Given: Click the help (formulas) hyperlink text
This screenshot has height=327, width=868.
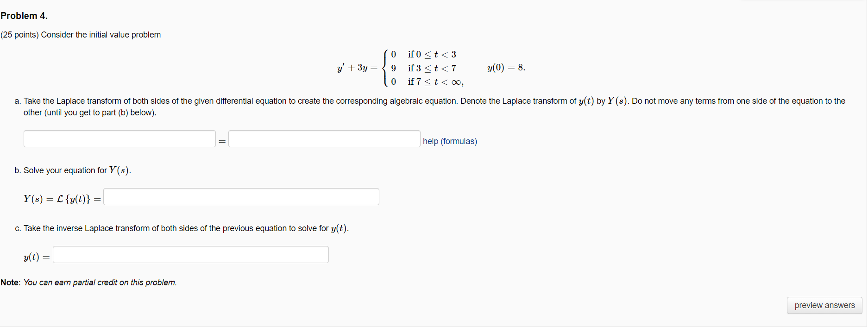Looking at the screenshot, I should [x=449, y=141].
